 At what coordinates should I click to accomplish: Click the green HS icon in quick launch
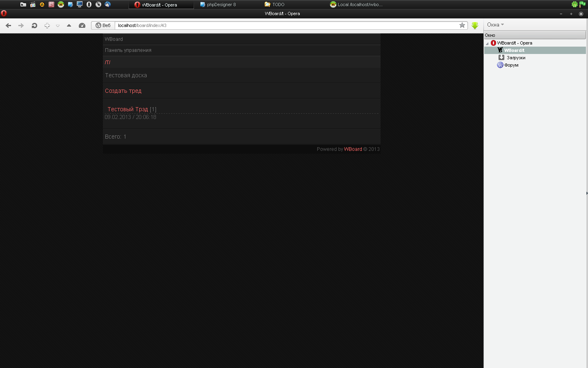(x=61, y=4)
